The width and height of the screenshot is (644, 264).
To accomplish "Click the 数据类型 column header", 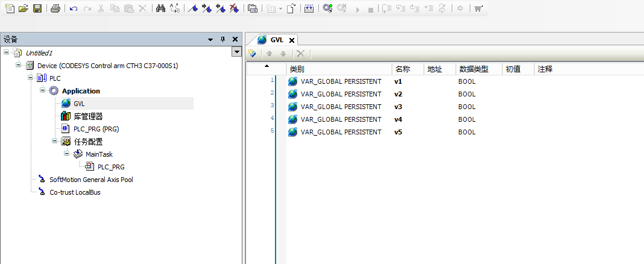I will click(479, 69).
